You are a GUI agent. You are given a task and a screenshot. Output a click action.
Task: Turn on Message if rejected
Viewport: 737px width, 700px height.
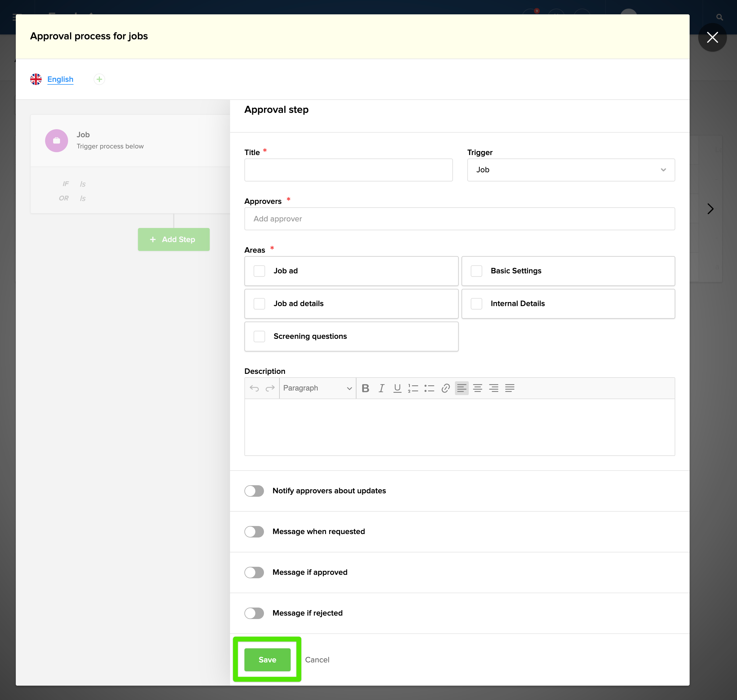tap(254, 613)
